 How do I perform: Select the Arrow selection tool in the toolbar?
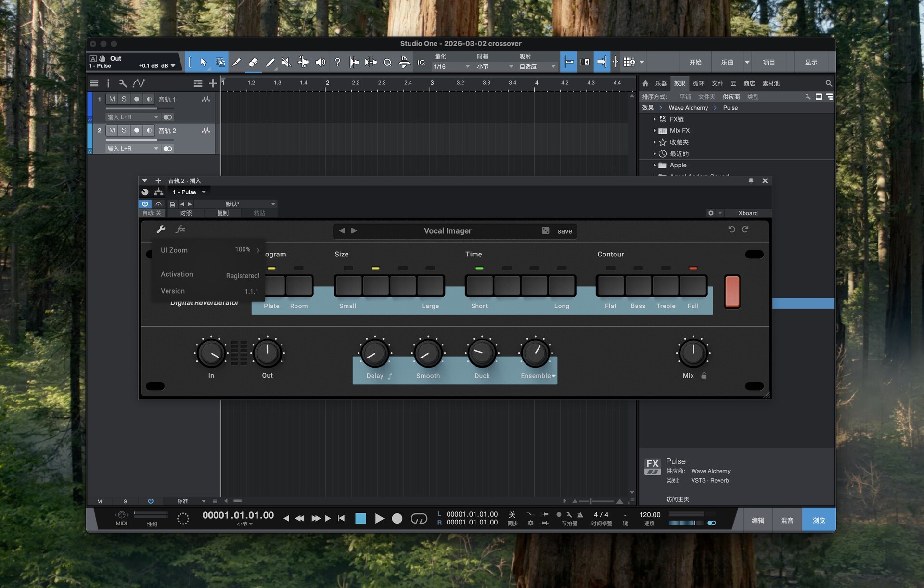coord(203,62)
